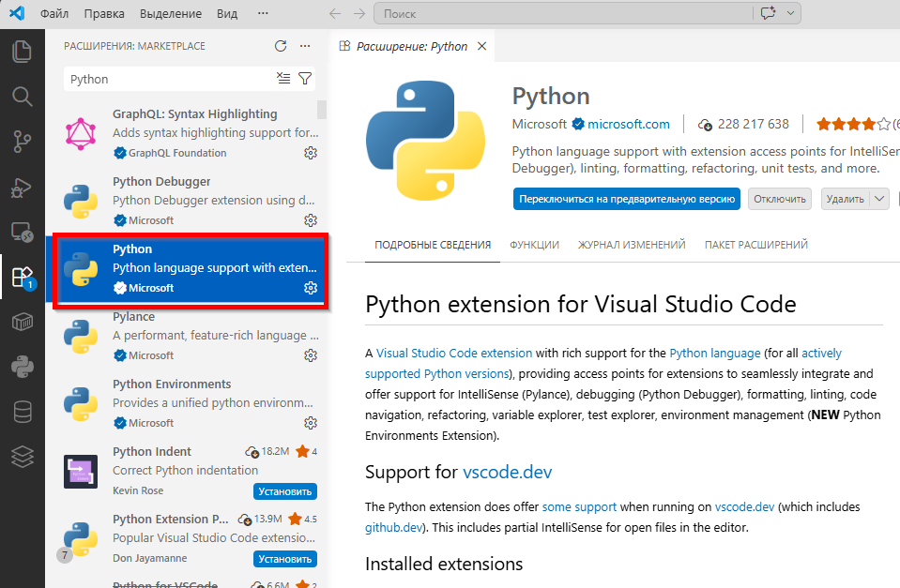The width and height of the screenshot is (900, 588).
Task: Open the vscode.dev heading link
Action: [x=508, y=472]
